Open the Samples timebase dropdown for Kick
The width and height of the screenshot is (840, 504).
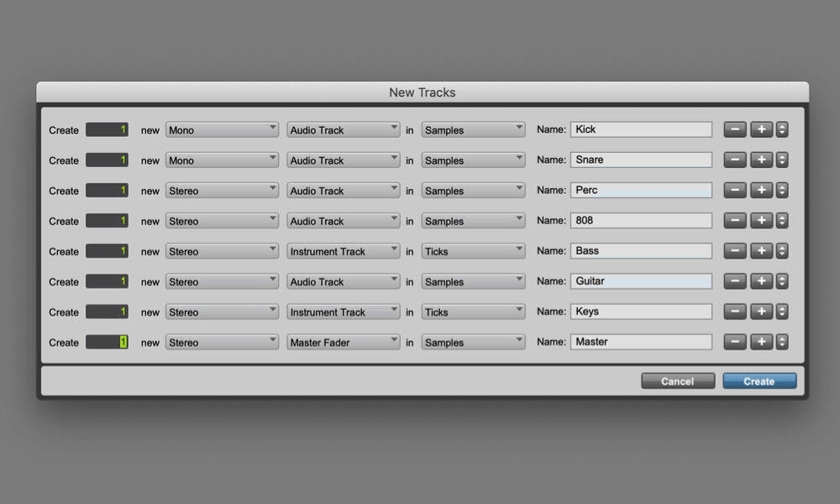click(473, 129)
